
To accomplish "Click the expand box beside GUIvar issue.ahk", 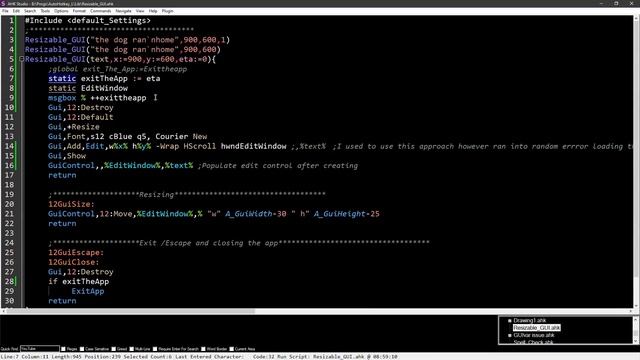I will click(x=509, y=336).
